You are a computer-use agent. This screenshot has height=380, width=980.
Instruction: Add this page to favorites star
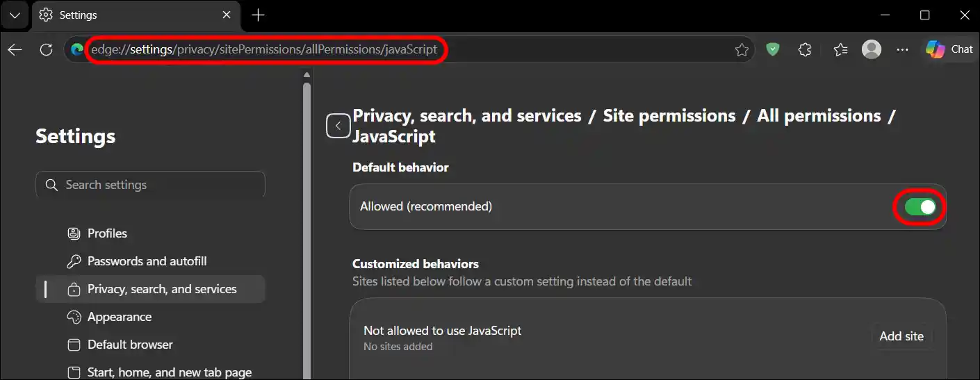742,50
